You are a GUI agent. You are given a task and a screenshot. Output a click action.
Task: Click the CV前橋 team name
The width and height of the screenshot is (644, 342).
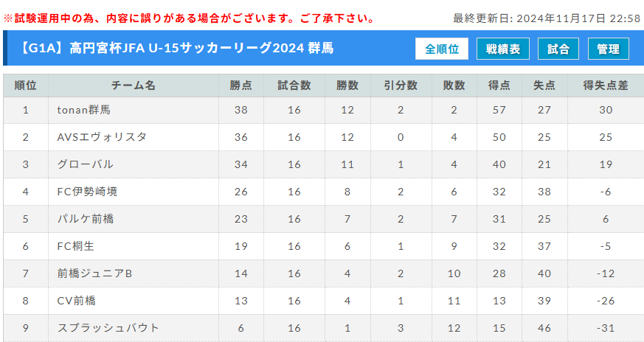click(x=77, y=301)
